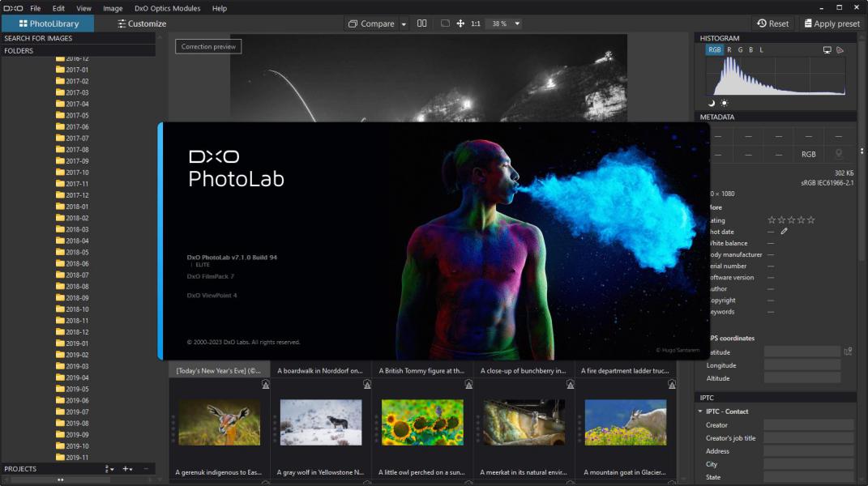Click the DxO logo in the title bar

[x=13, y=8]
